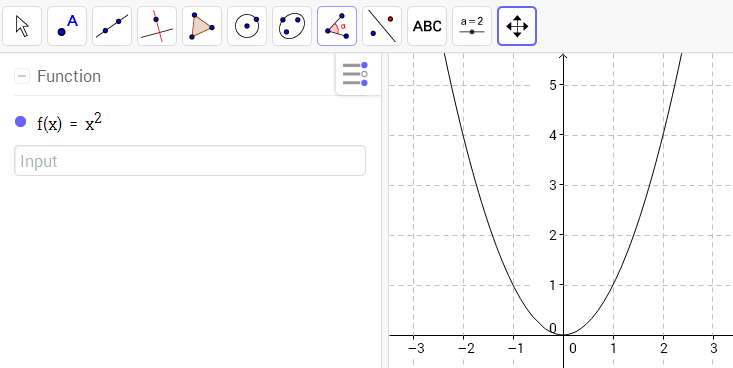The width and height of the screenshot is (733, 368).
Task: Activate Move Graphics View tool
Action: [517, 26]
